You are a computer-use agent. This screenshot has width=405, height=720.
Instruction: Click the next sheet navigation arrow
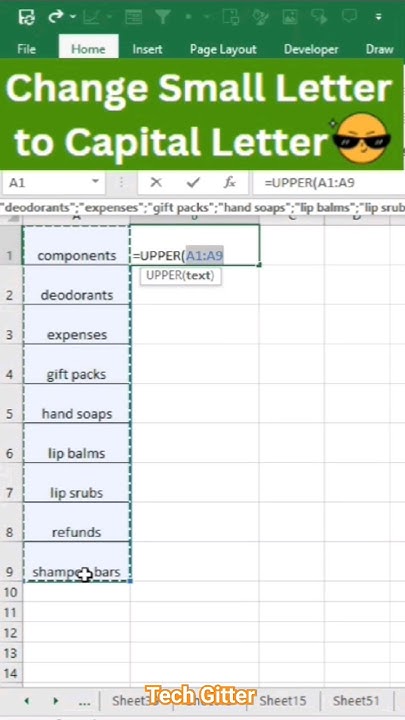[x=56, y=701]
